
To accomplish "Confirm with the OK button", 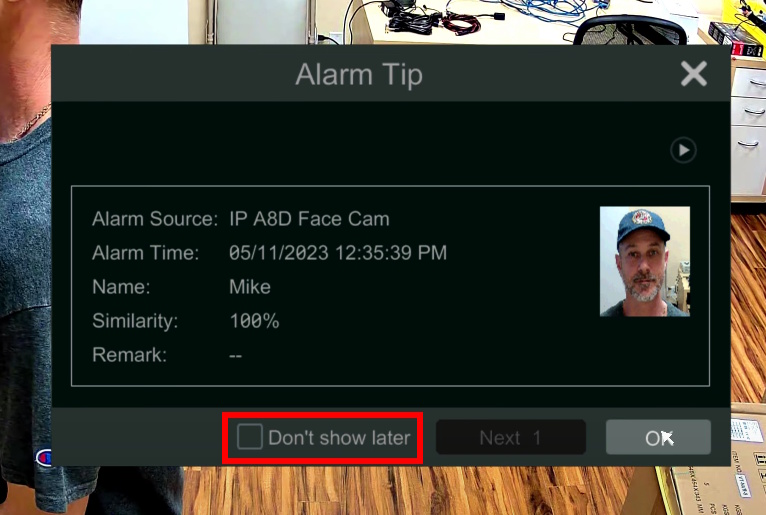I will [658, 437].
